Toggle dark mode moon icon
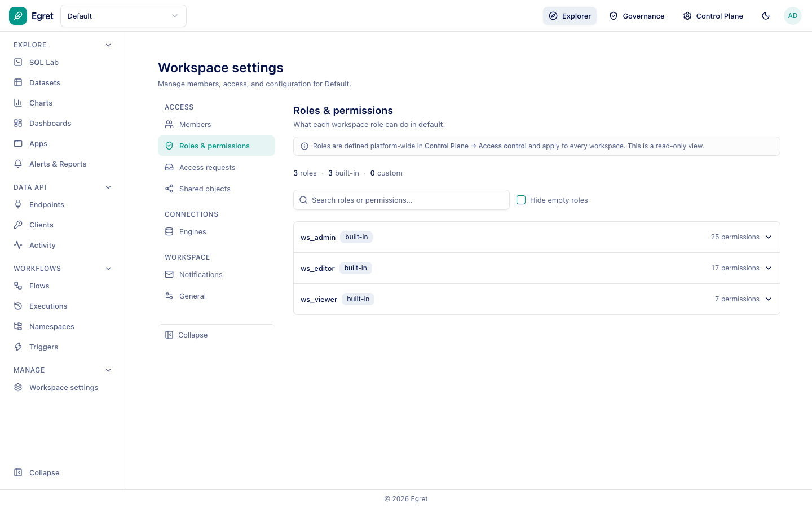 pyautogui.click(x=766, y=16)
